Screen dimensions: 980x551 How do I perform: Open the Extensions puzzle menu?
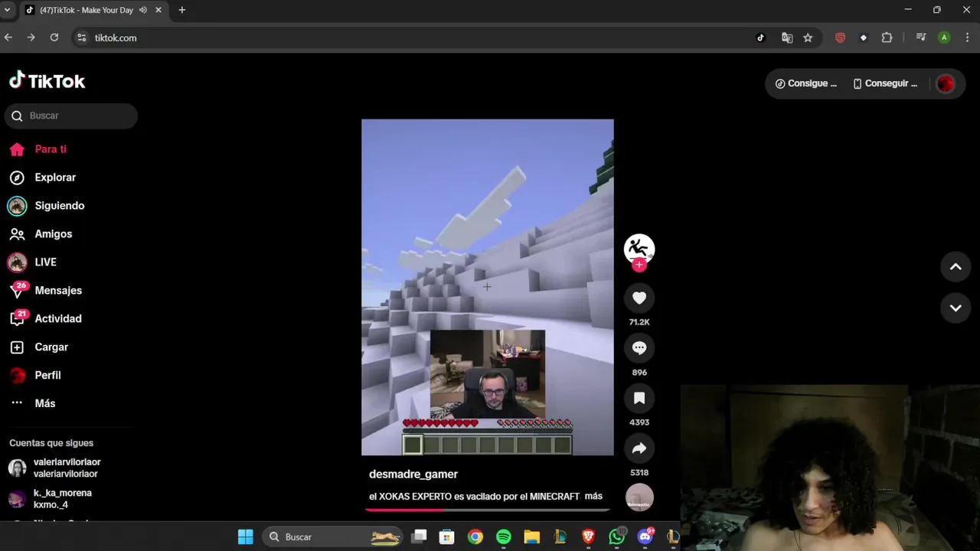pyautogui.click(x=887, y=37)
